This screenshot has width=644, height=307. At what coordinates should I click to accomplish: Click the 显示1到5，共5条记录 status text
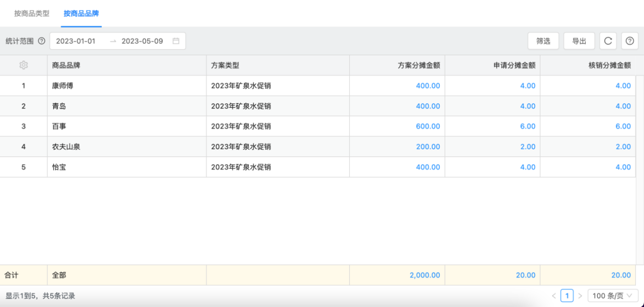pyautogui.click(x=40, y=296)
